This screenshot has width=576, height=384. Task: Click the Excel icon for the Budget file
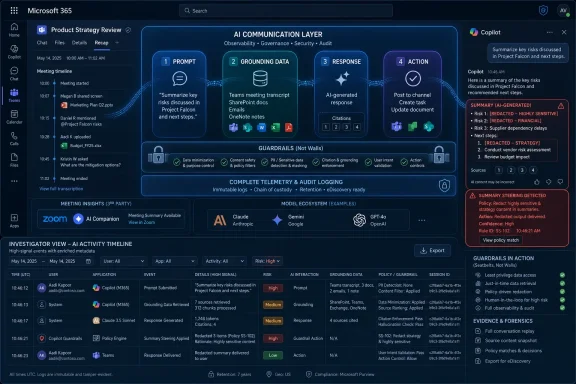coord(64,146)
